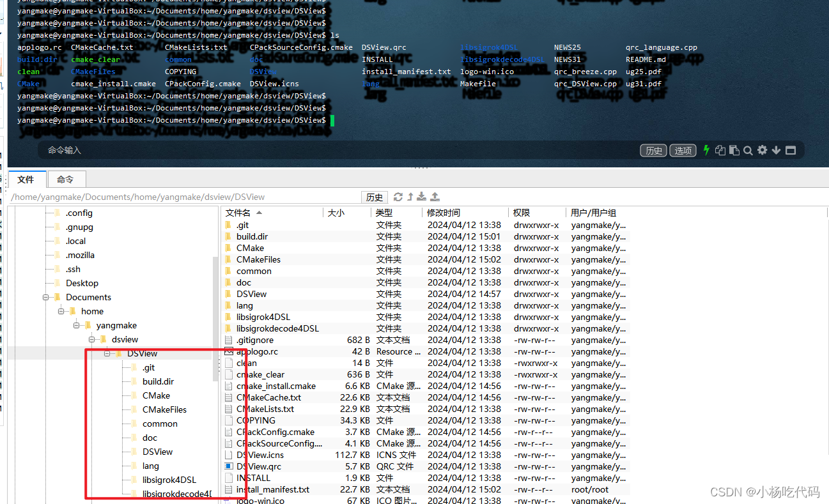Click the go-to-parent-directory arrow icon
The width and height of the screenshot is (829, 504).
click(410, 197)
